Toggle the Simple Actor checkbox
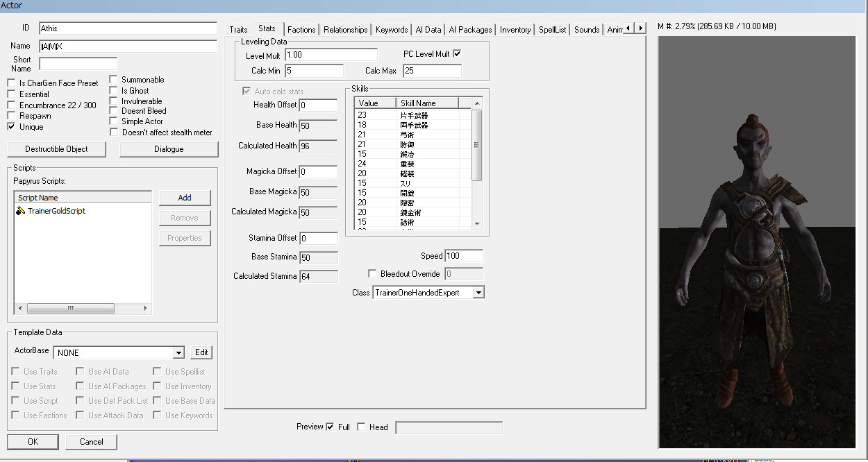Viewport: 868px width, 462px height. click(114, 121)
